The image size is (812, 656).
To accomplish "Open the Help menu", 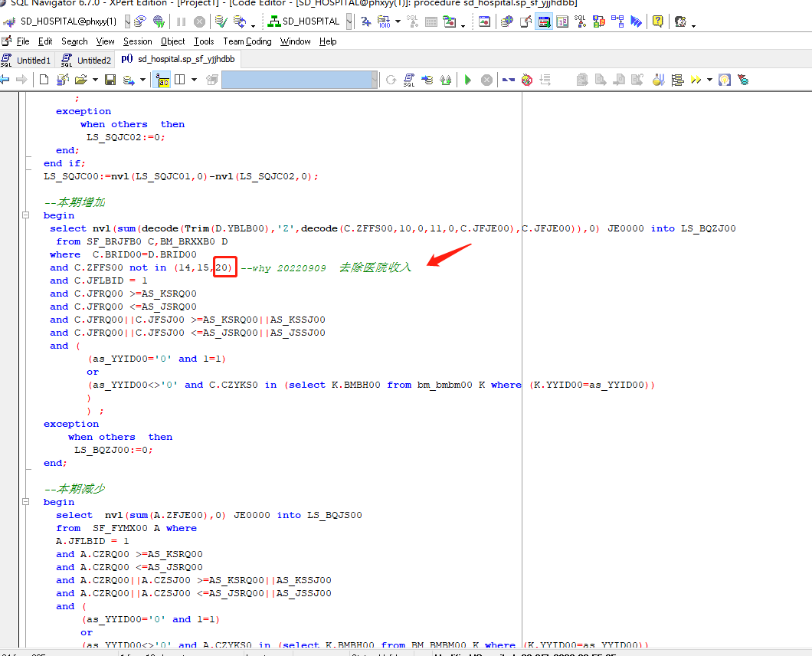I will [x=328, y=41].
